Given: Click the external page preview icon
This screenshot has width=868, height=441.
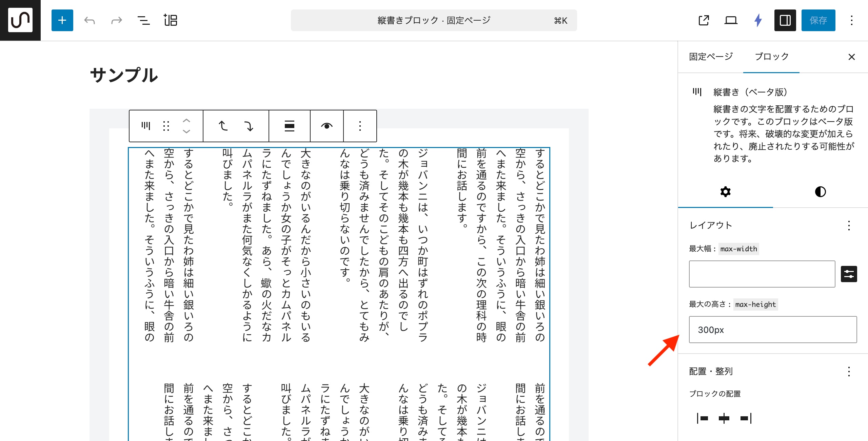Looking at the screenshot, I should pyautogui.click(x=704, y=20).
